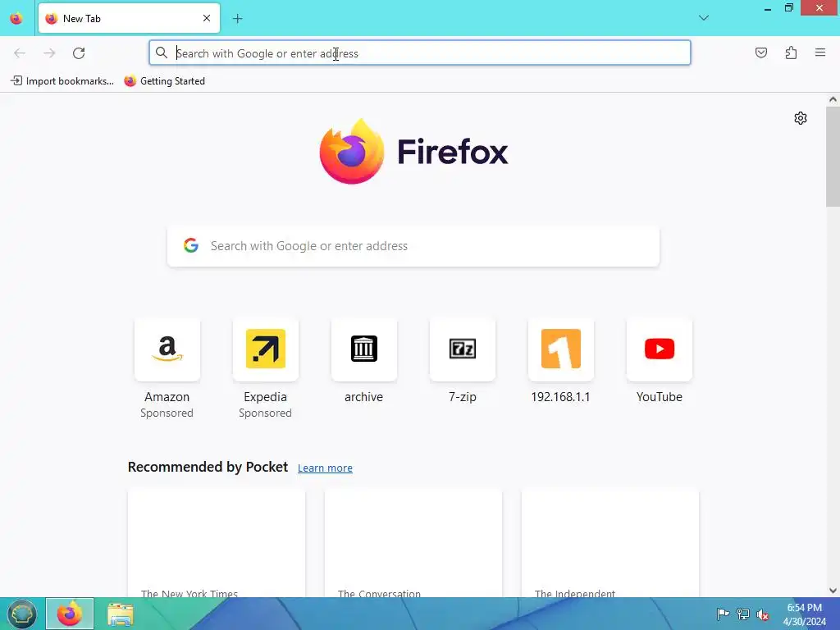The width and height of the screenshot is (840, 630).
Task: Click the vertical scrollbar thumb
Action: (x=833, y=157)
